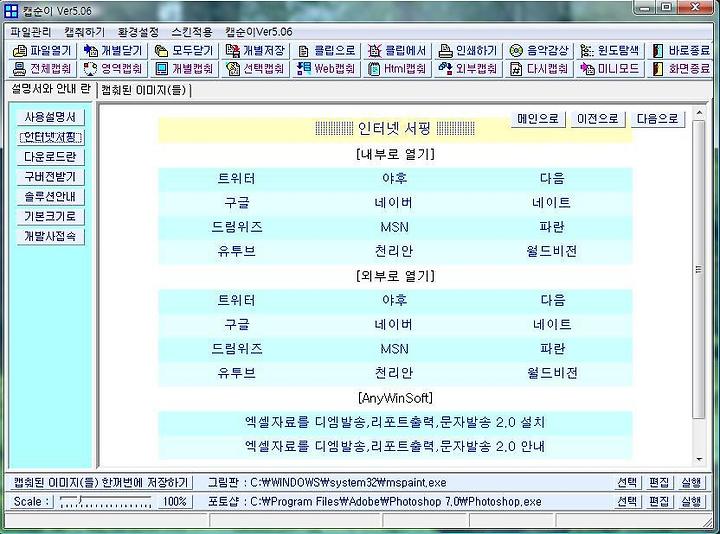Open 다음 under 내부로 열기
The height and width of the screenshot is (534, 720).
click(552, 179)
